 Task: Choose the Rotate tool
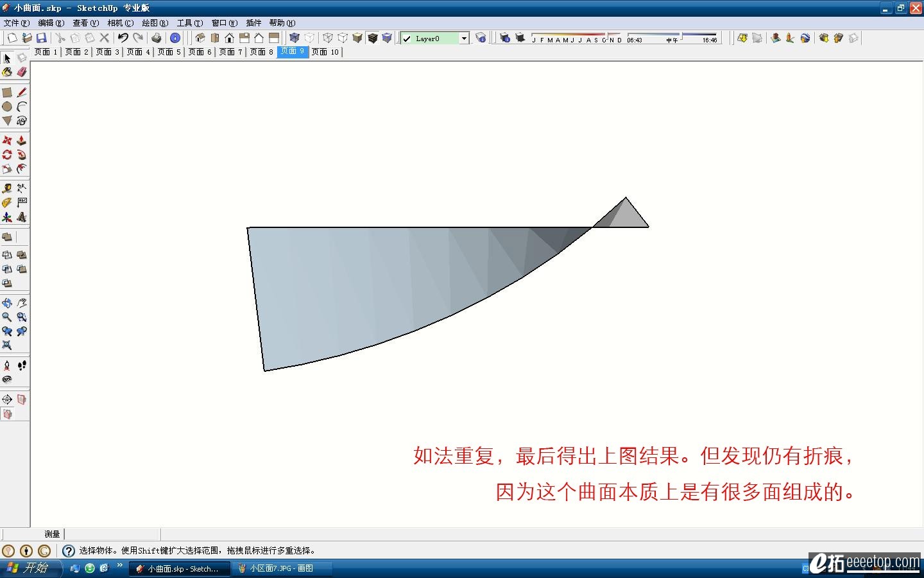[7, 155]
